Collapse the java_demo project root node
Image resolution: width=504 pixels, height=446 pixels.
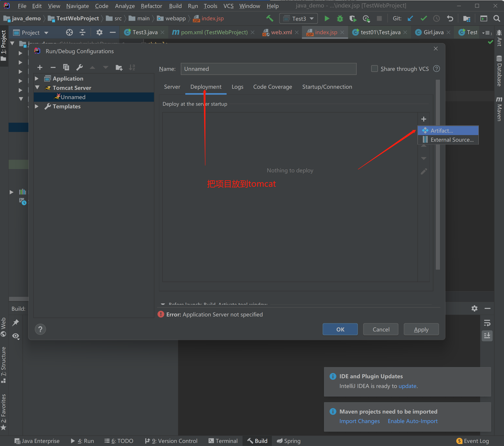pyautogui.click(x=12, y=44)
